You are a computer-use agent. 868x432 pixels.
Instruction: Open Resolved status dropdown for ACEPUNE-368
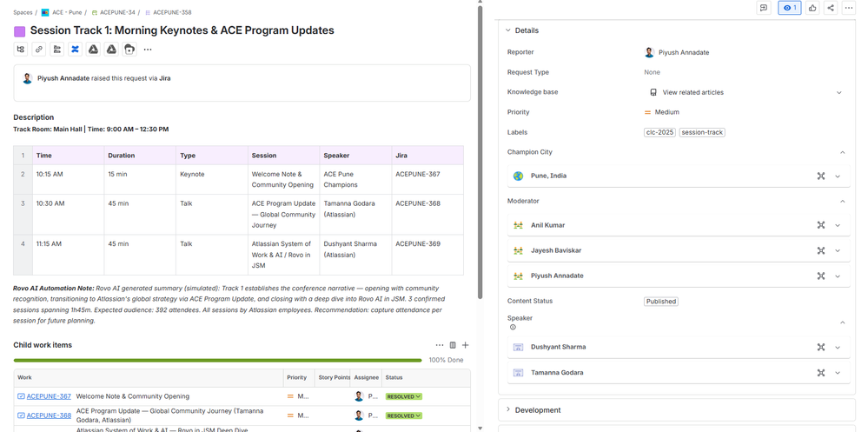tap(403, 415)
